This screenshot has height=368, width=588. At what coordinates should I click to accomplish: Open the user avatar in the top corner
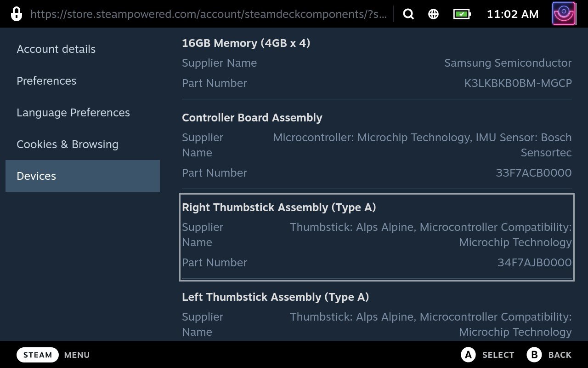(564, 14)
